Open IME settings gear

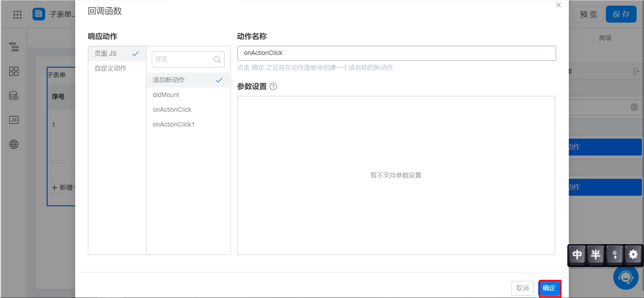633,254
